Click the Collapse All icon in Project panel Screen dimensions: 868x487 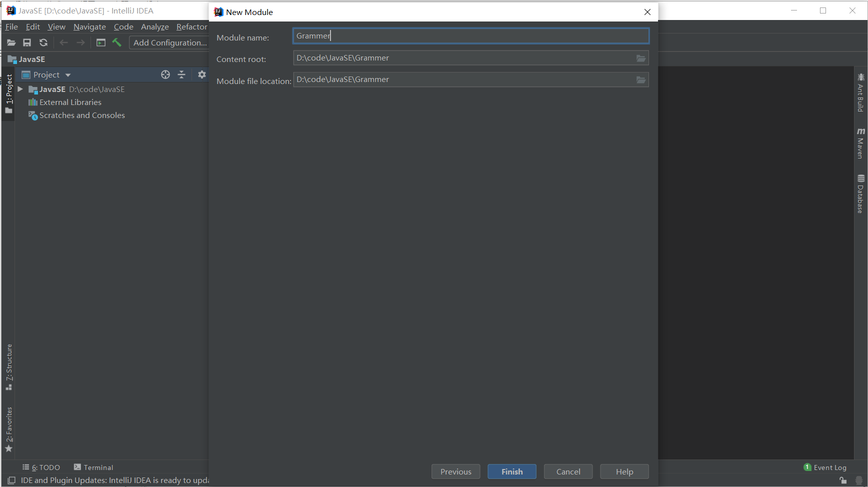coord(181,74)
